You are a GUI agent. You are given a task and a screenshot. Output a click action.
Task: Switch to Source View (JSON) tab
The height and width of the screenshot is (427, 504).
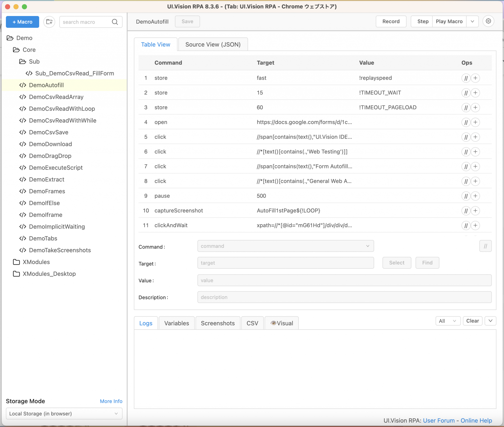pyautogui.click(x=212, y=44)
